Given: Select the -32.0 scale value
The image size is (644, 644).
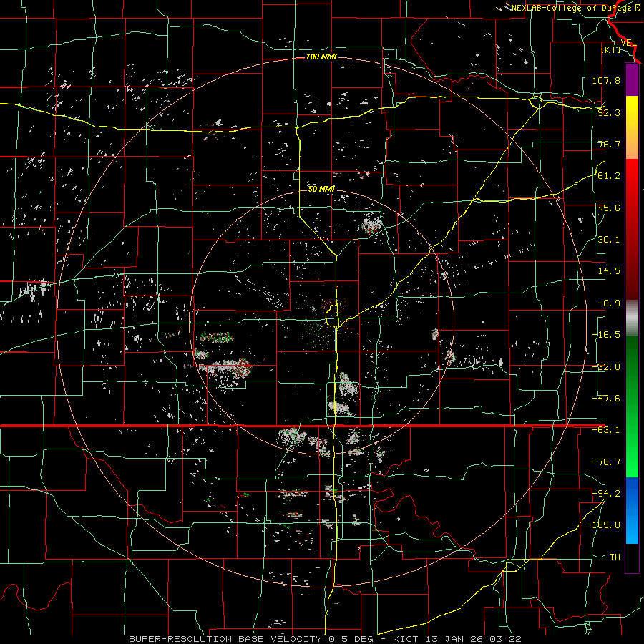Looking at the screenshot, I should (606, 367).
